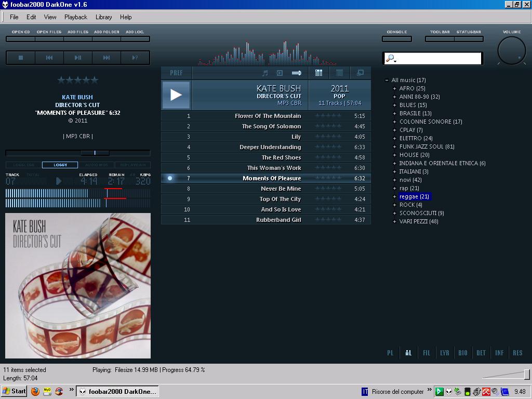Click the magnifying glass search icon
Screen dimensions: 532x399
coord(391,58)
